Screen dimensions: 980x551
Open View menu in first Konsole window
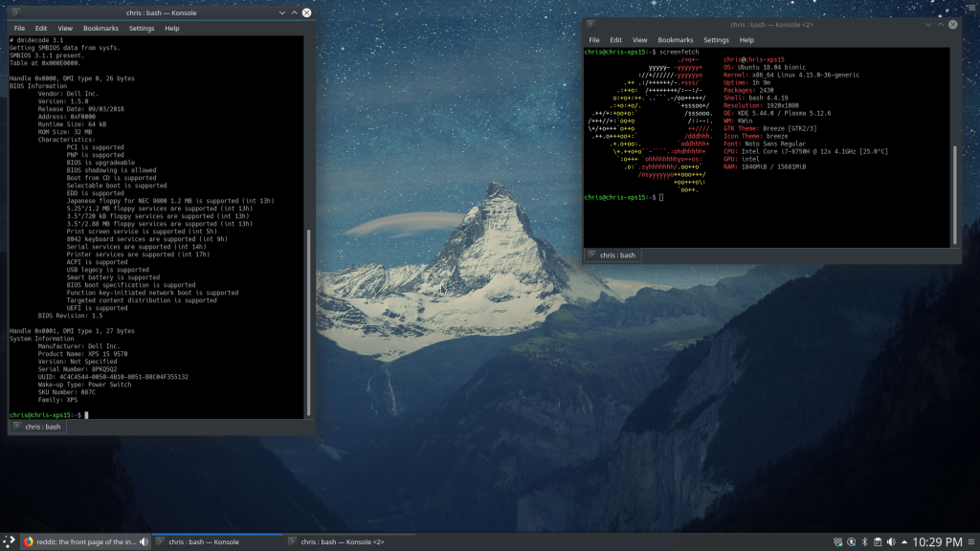point(65,28)
